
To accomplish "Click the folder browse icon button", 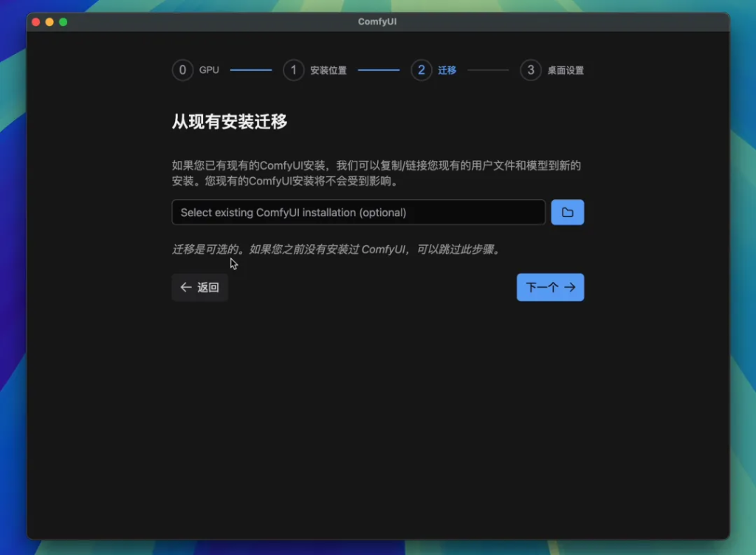I will tap(568, 212).
